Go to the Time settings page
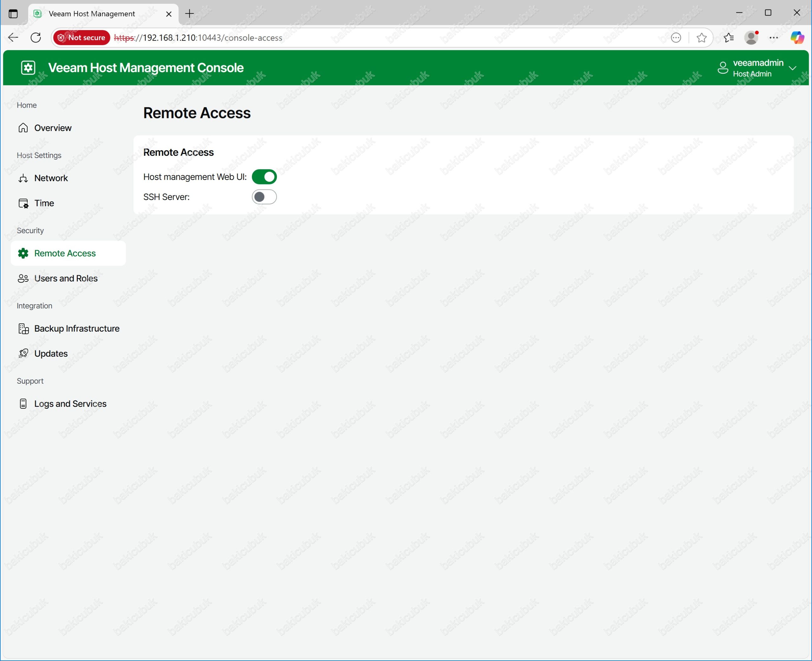 [68, 203]
